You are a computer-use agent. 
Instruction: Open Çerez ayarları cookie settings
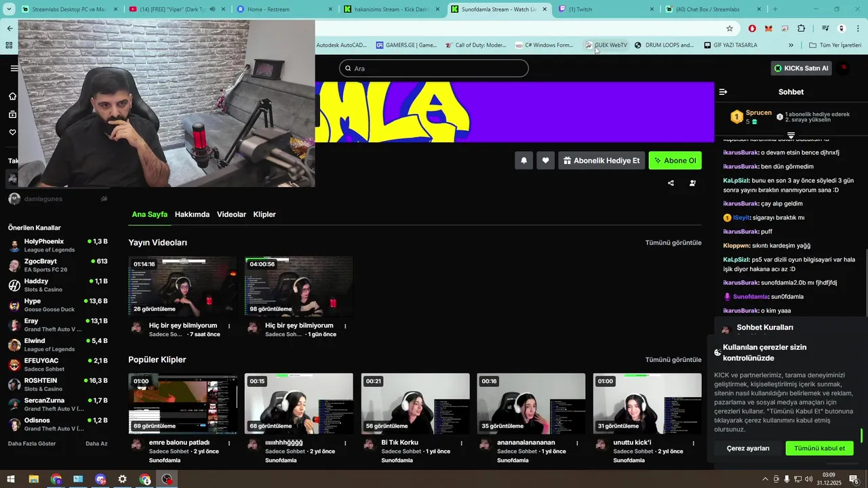click(748, 448)
